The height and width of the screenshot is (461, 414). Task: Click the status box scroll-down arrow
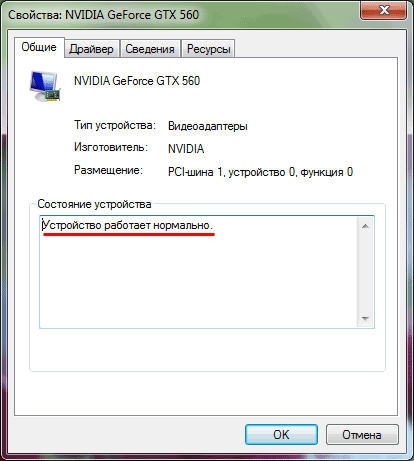point(365,318)
